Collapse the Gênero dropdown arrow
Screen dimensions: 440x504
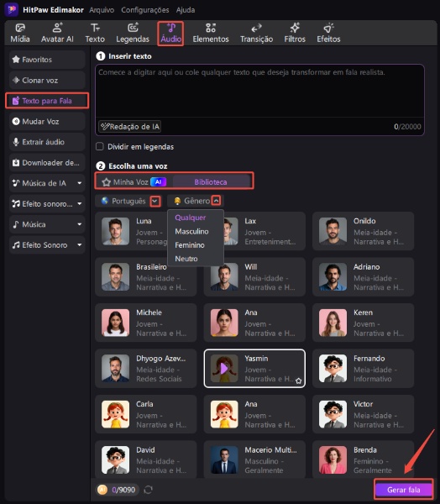pyautogui.click(x=217, y=201)
